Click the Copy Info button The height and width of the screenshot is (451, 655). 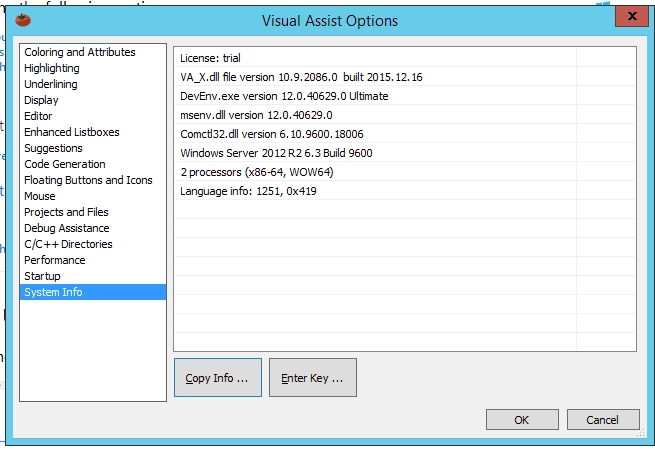coord(218,378)
